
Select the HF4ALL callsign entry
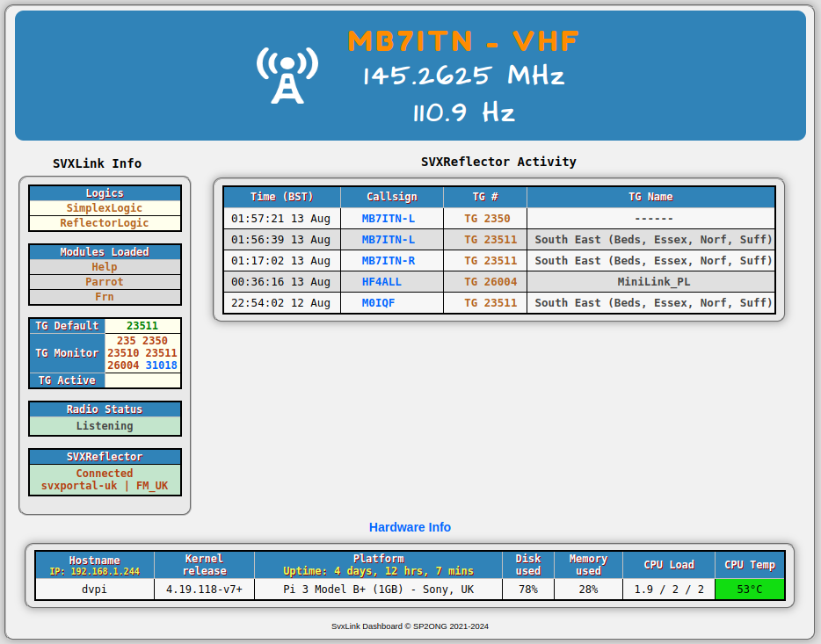(381, 282)
